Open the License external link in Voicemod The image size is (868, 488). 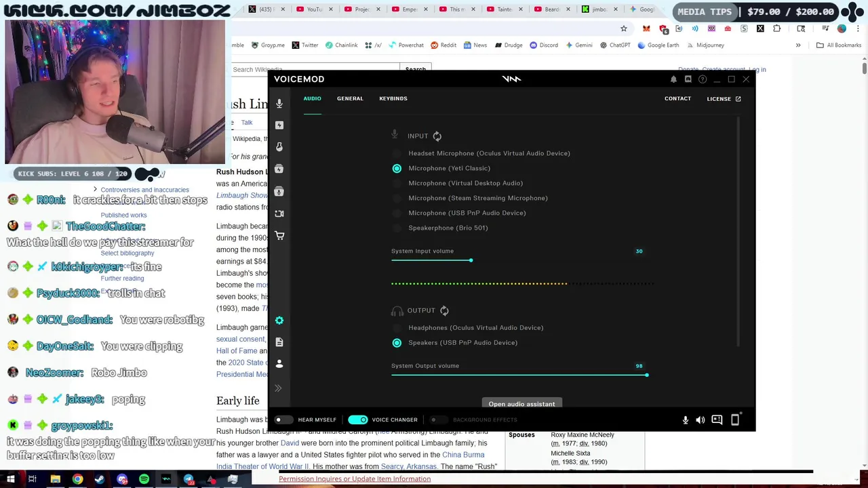point(724,99)
